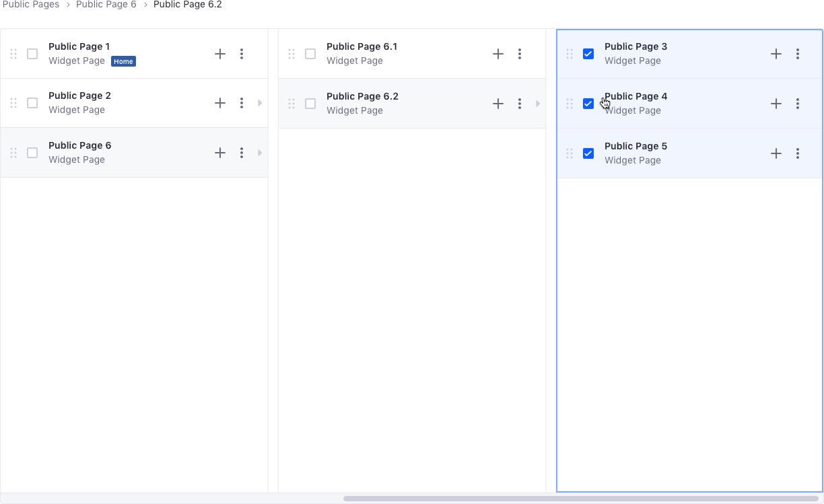Expand the Public Page 6 arrow
Screen dimensions: 824x504
260,153
